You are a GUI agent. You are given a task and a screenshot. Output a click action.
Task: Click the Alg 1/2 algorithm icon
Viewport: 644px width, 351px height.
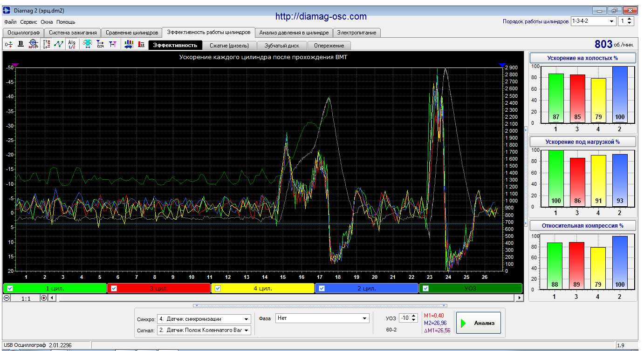click(x=71, y=44)
